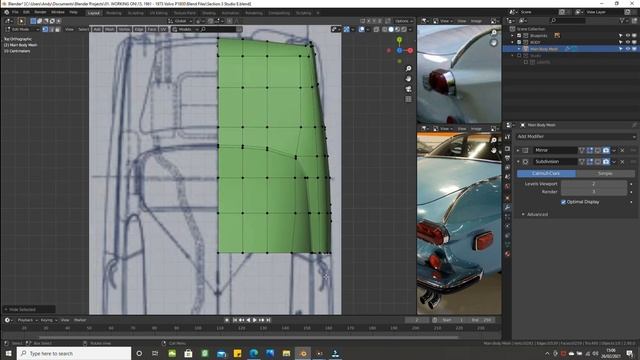Select face select mode icon
640x360 pixels.
pos(58,29)
